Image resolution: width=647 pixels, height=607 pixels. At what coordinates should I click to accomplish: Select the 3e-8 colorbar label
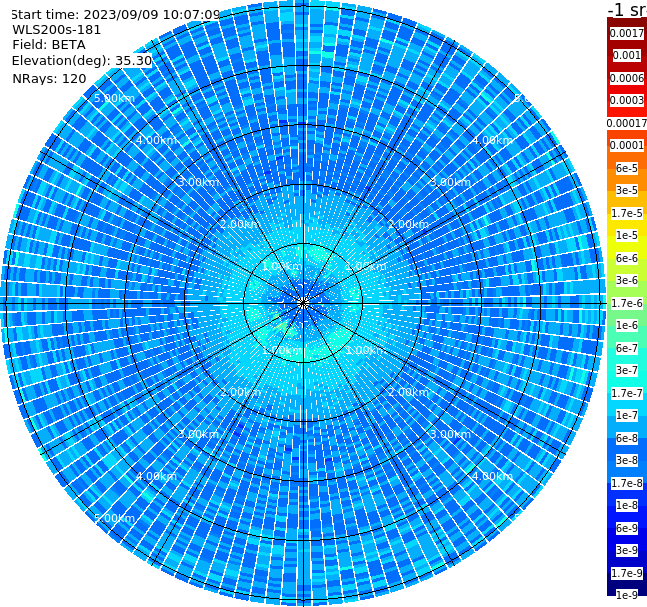(627, 460)
